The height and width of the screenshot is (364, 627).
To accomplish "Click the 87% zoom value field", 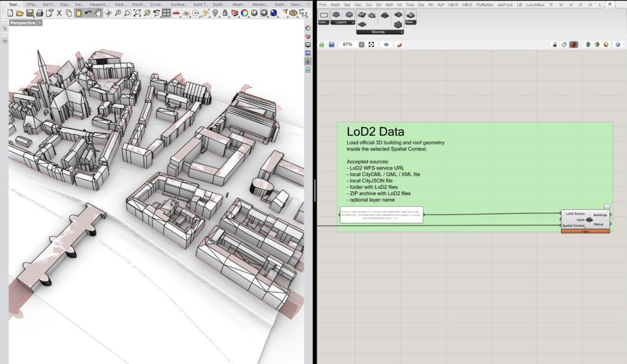I will pyautogui.click(x=348, y=45).
